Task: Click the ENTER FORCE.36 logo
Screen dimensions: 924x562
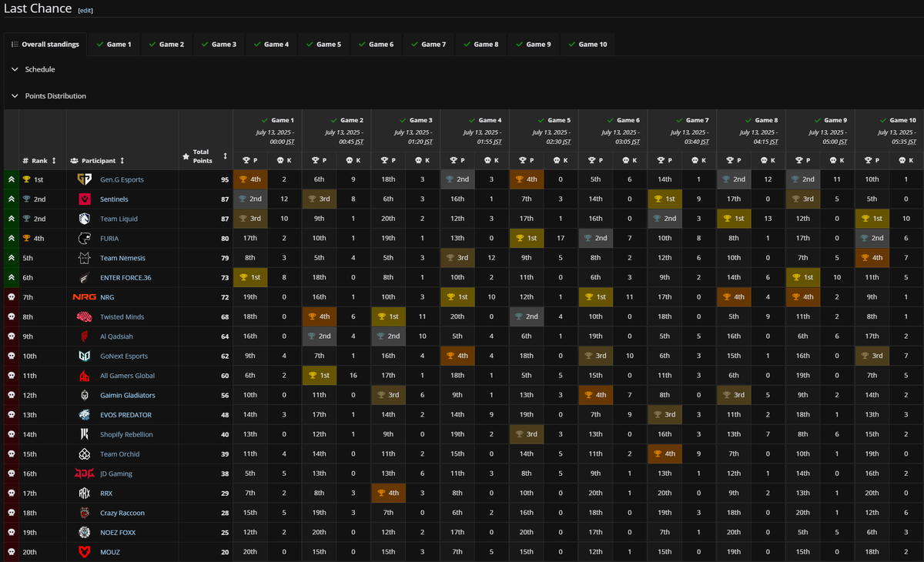Action: [84, 278]
